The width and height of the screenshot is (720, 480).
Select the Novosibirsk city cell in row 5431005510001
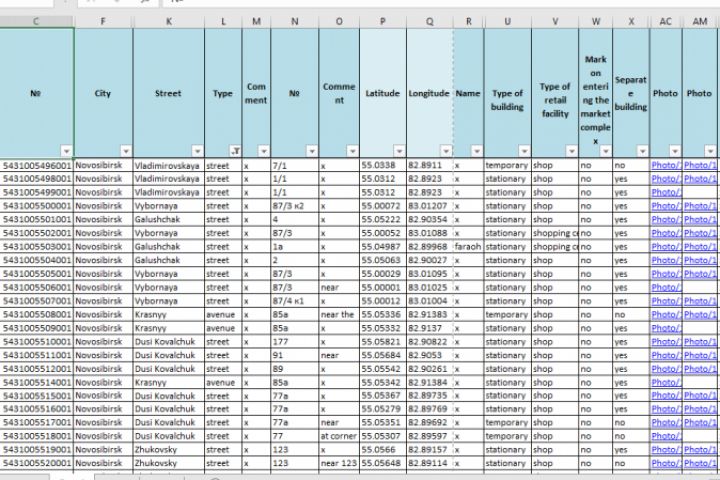pos(103,342)
